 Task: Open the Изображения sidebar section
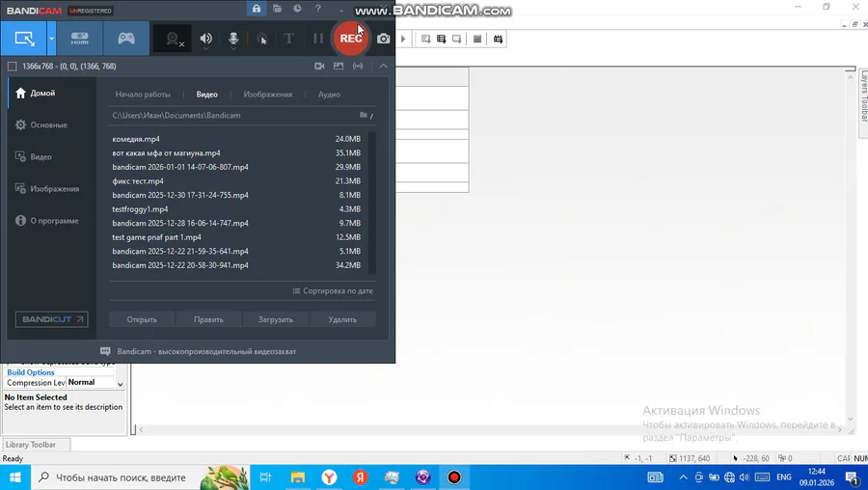(51, 188)
